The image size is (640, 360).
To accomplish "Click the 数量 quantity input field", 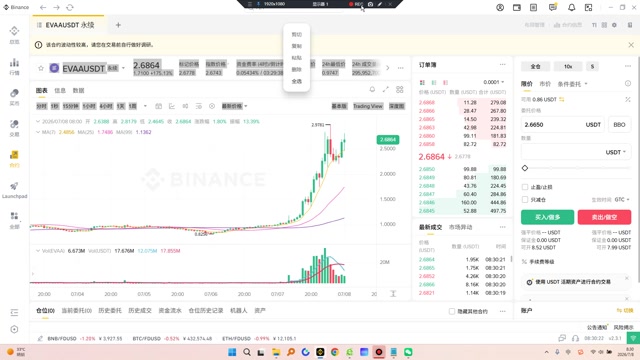I will click(x=576, y=152).
